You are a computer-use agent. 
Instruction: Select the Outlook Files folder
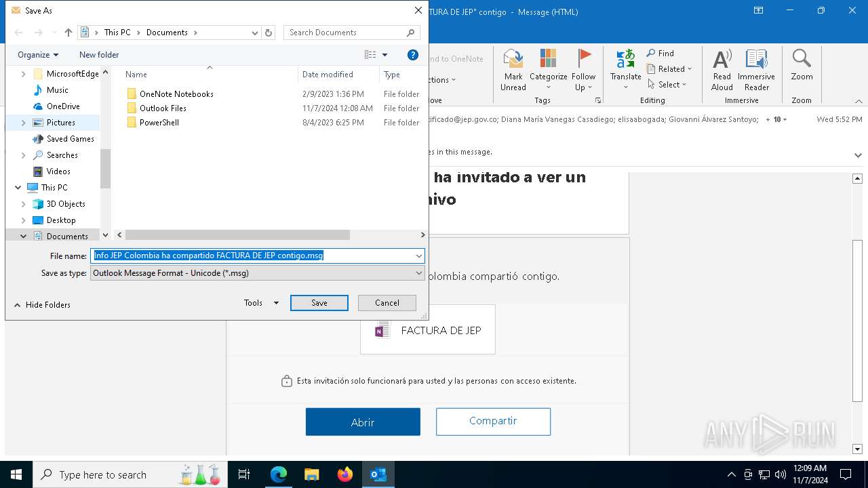click(163, 108)
